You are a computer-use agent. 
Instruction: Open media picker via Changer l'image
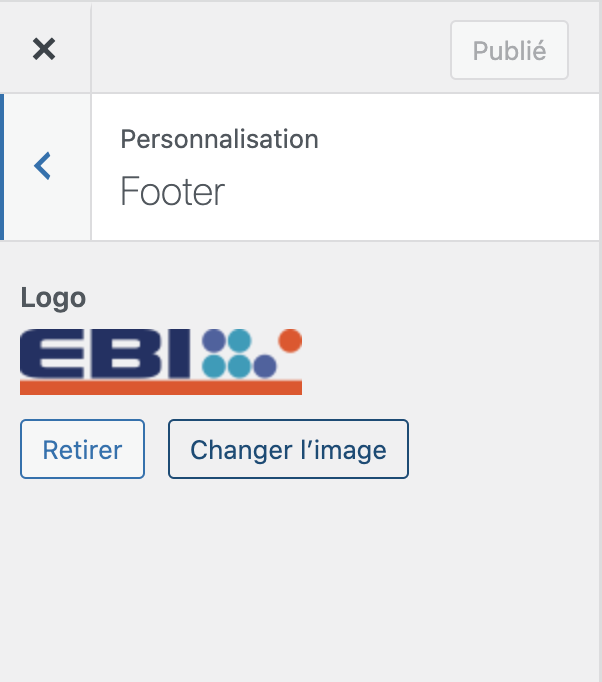[x=288, y=449]
